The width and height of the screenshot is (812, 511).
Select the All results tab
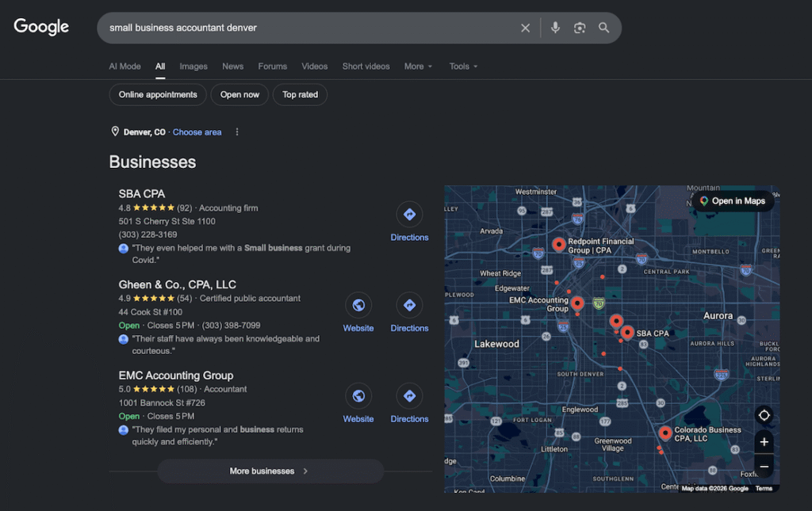tap(160, 67)
